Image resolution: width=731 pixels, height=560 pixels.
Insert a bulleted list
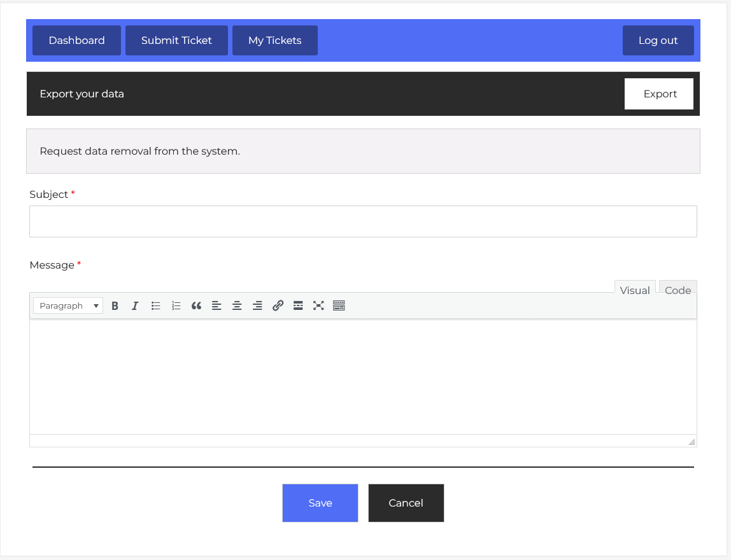click(x=155, y=306)
